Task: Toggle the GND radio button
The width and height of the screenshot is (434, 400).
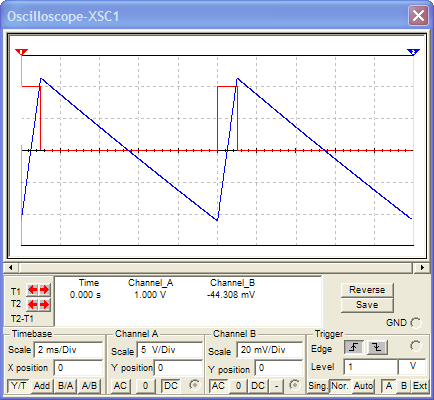Action: (x=416, y=323)
